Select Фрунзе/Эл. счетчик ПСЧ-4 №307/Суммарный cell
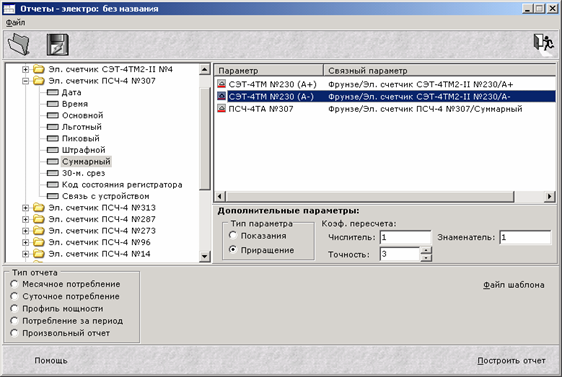 [425, 109]
